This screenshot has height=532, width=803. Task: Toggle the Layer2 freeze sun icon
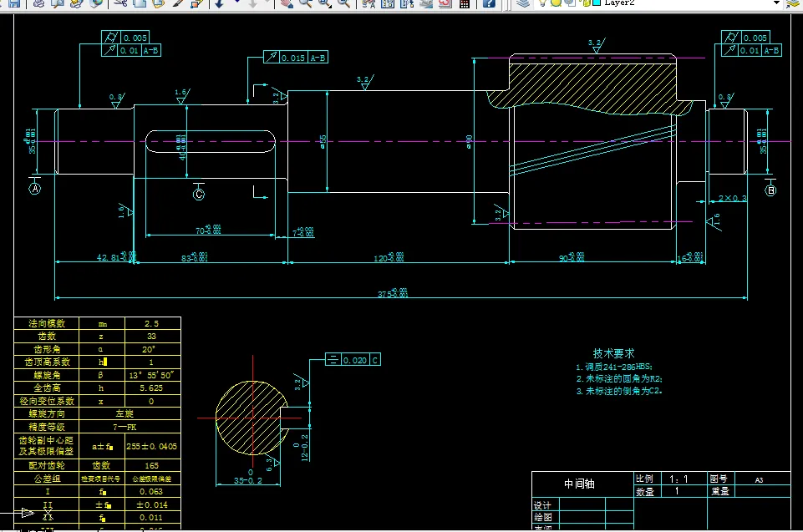pos(557,3)
